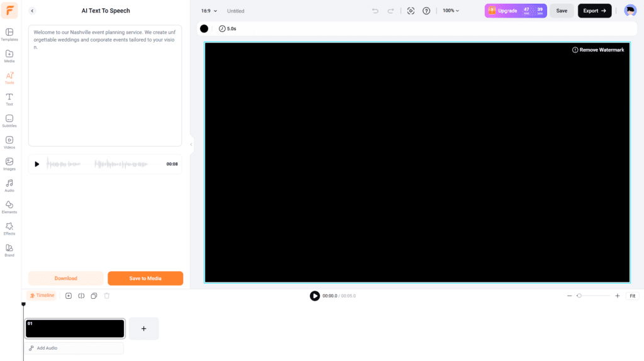Click the Export button
The image size is (644, 361).
point(594,11)
